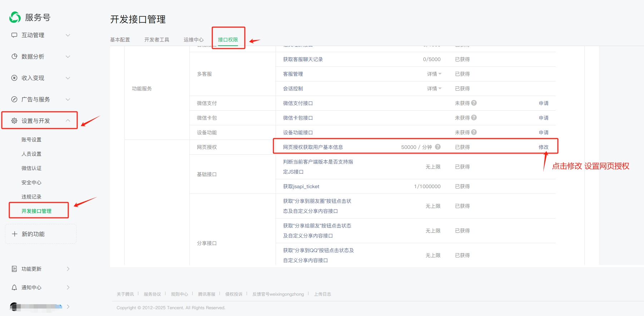The height and width of the screenshot is (316, 644).
Task: Click the plus icon for 新的功能
Action: 15,234
